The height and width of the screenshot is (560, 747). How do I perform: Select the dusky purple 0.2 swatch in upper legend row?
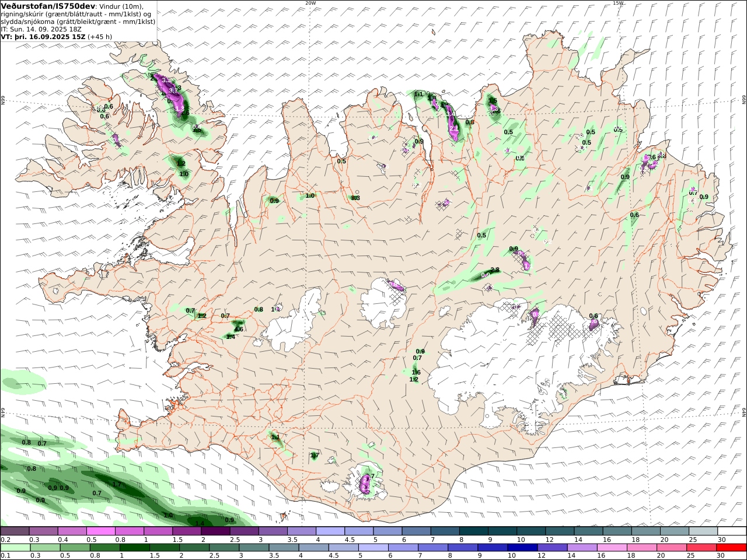(x=15, y=531)
